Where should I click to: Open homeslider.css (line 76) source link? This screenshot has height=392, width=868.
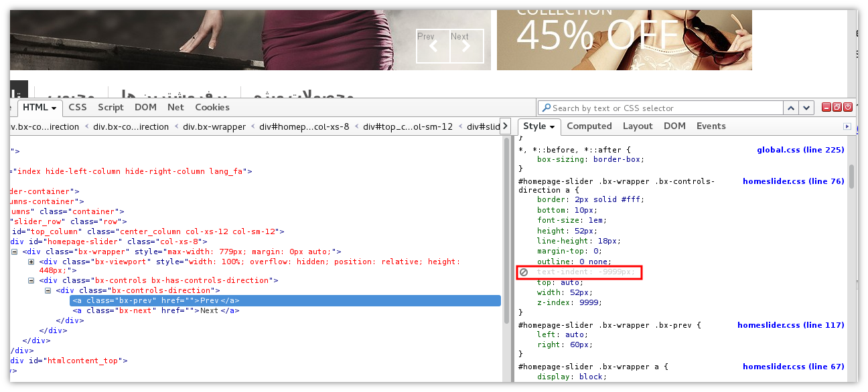click(x=794, y=181)
